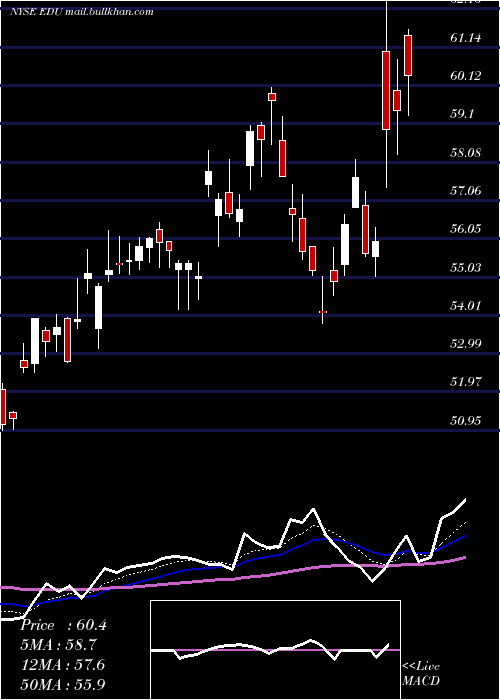Select the 55.03 price axis label

(466, 267)
